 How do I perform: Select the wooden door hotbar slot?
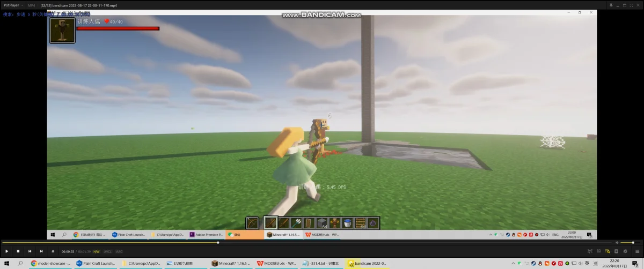(x=309, y=222)
